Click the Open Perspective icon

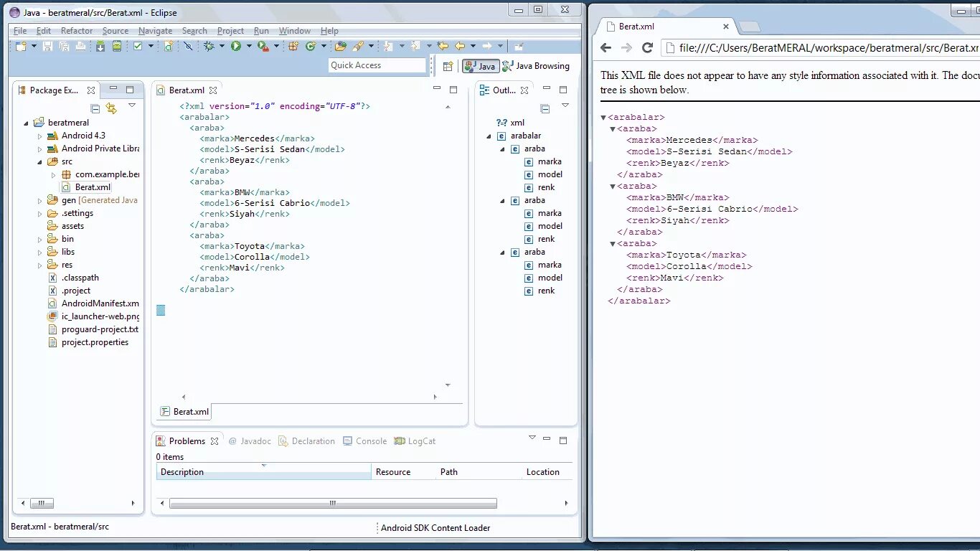coord(448,66)
